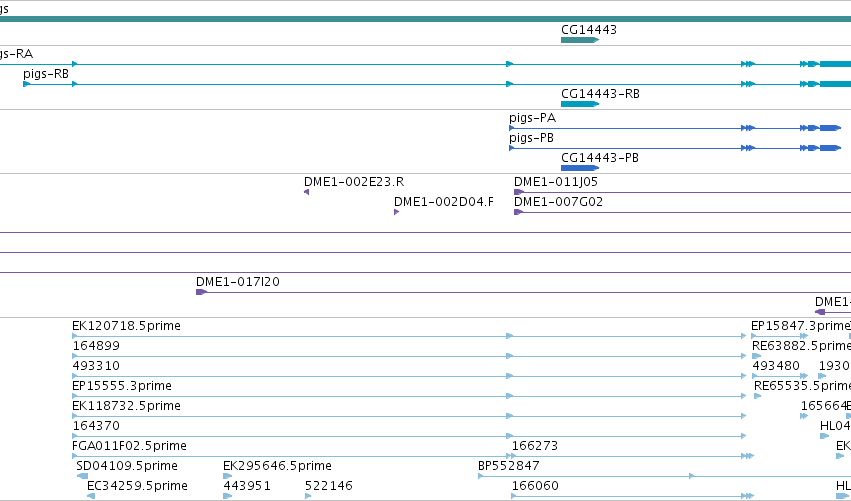Click the EP15555.3prime EST label
851x501 pixels.
pos(122,386)
